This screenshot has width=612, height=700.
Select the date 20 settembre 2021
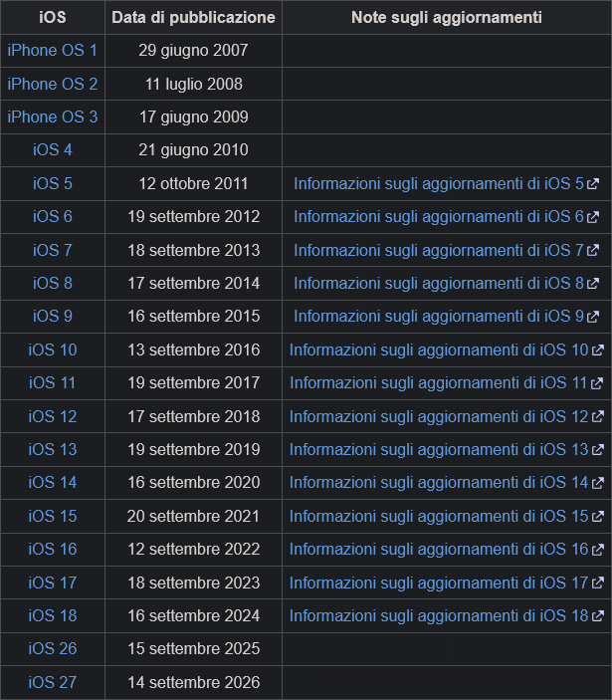193,516
